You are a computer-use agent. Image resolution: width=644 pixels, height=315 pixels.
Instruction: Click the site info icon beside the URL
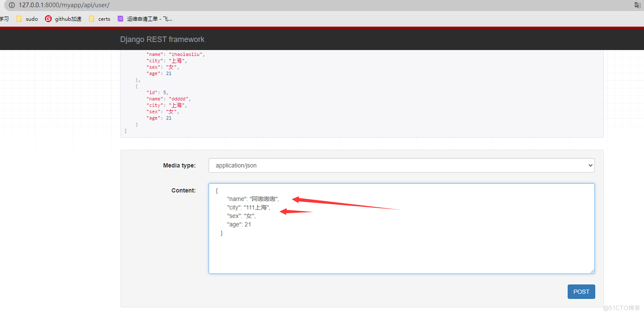coord(11,5)
